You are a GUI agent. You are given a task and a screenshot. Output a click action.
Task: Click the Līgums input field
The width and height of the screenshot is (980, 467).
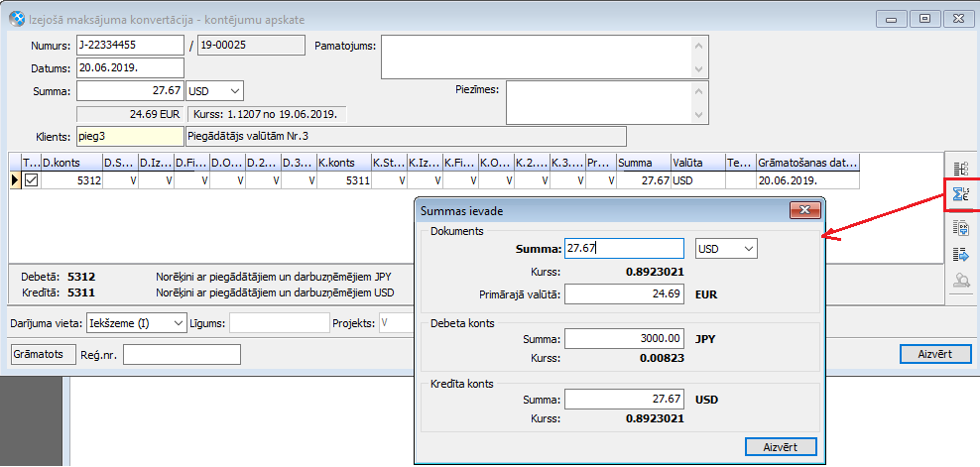click(x=280, y=323)
